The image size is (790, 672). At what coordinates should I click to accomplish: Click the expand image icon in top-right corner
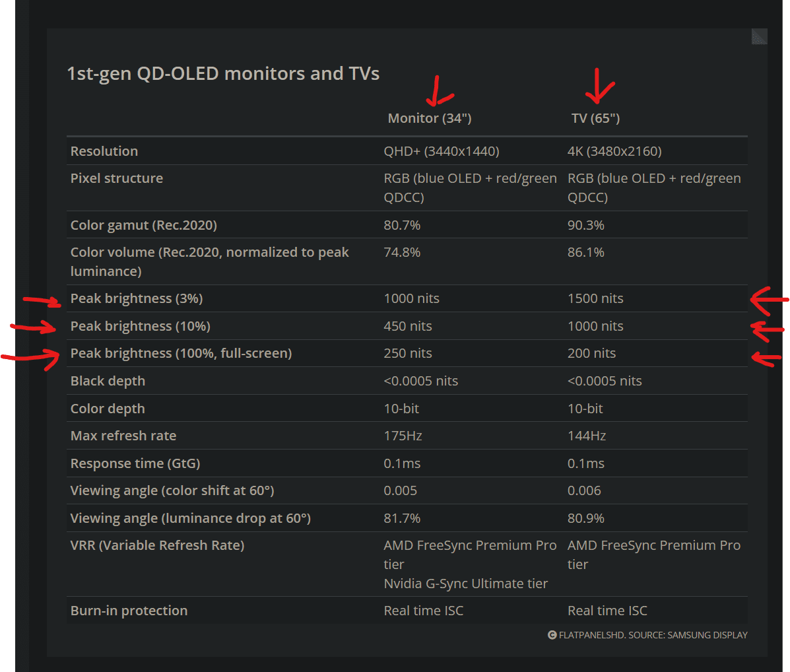coord(759,36)
